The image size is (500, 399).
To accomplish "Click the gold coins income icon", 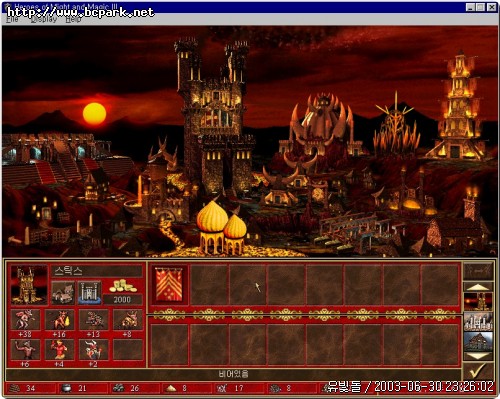I will [x=123, y=286].
